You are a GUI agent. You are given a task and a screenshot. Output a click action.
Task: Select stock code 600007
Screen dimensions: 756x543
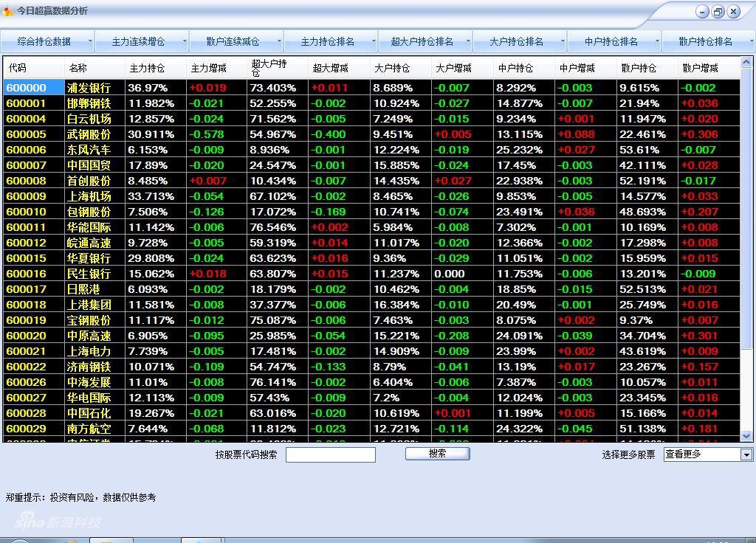tap(26, 165)
